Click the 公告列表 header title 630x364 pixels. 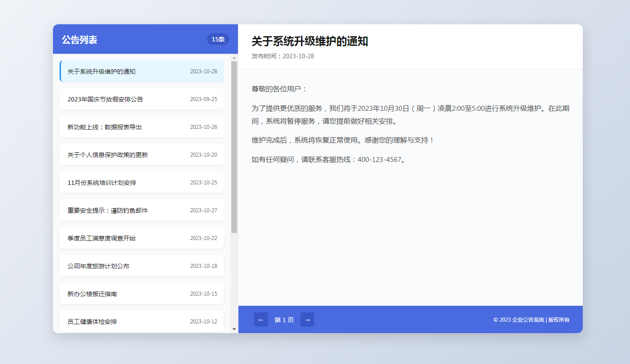click(79, 40)
